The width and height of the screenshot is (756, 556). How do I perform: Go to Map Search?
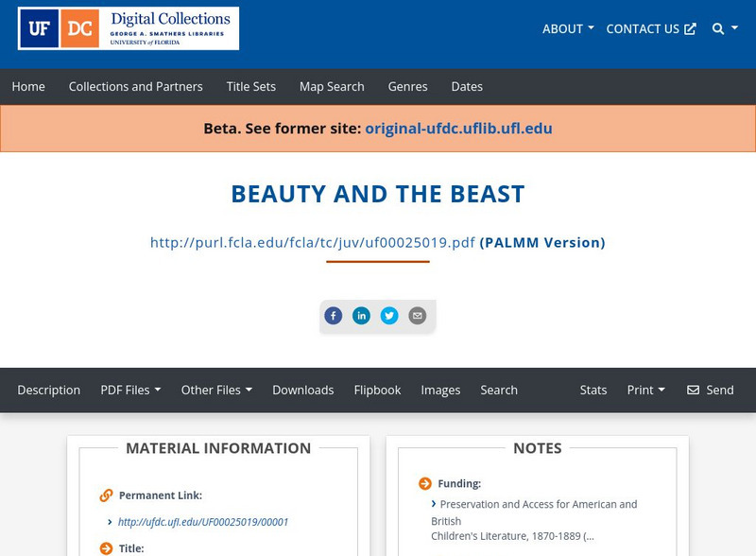(331, 86)
